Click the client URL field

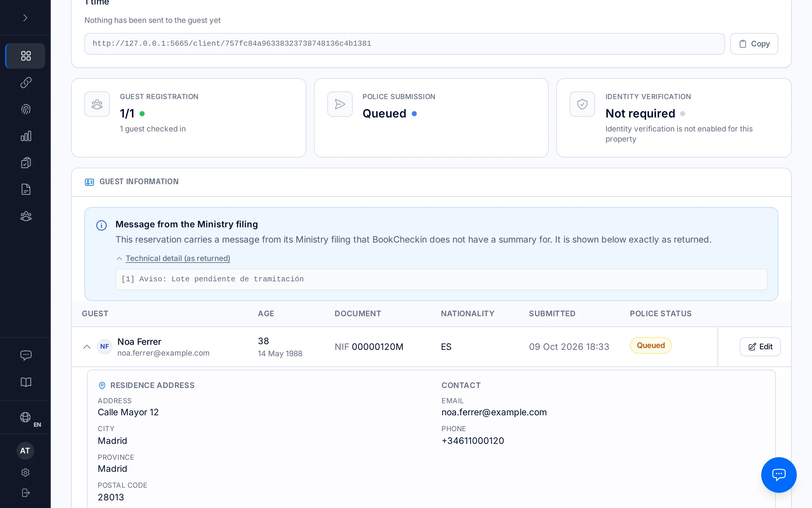tap(404, 44)
